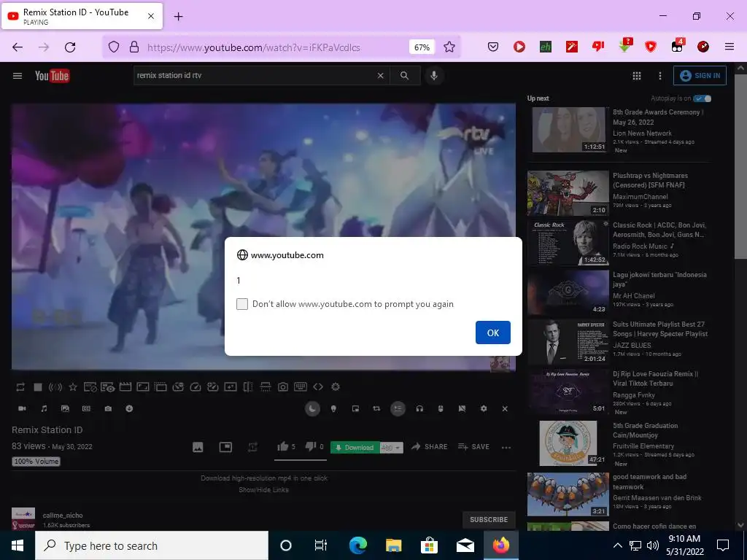Click the loop icon in enhancer toolbar

(20, 387)
